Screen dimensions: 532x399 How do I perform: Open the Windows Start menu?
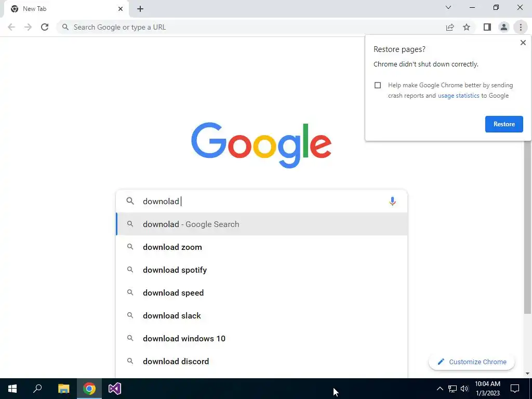(x=12, y=389)
